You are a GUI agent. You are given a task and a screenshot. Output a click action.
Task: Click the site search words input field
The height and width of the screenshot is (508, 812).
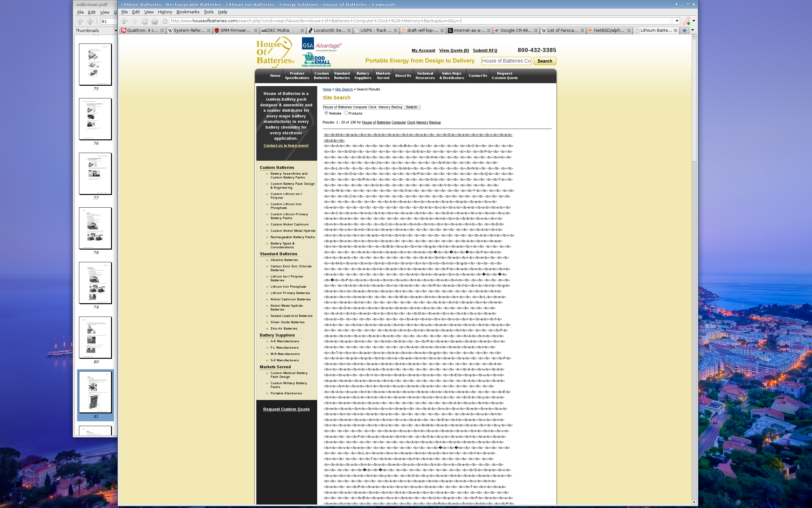(362, 107)
